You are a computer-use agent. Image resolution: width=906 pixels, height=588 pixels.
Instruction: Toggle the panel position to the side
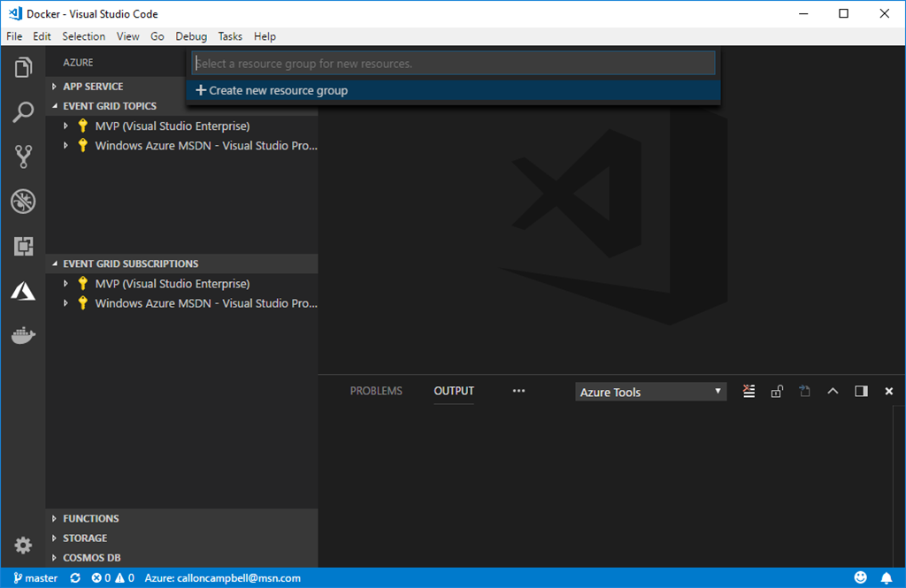tap(861, 392)
